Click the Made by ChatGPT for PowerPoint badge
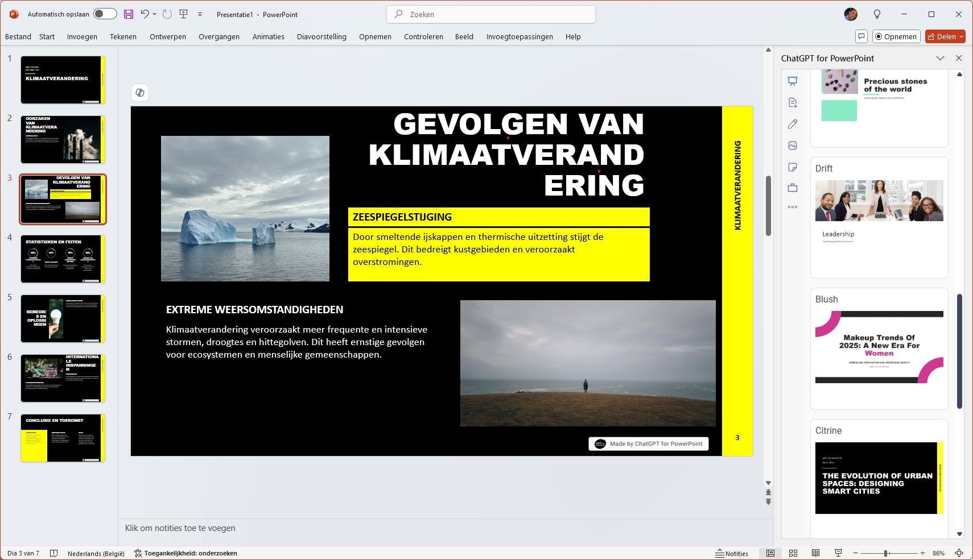 pyautogui.click(x=649, y=444)
